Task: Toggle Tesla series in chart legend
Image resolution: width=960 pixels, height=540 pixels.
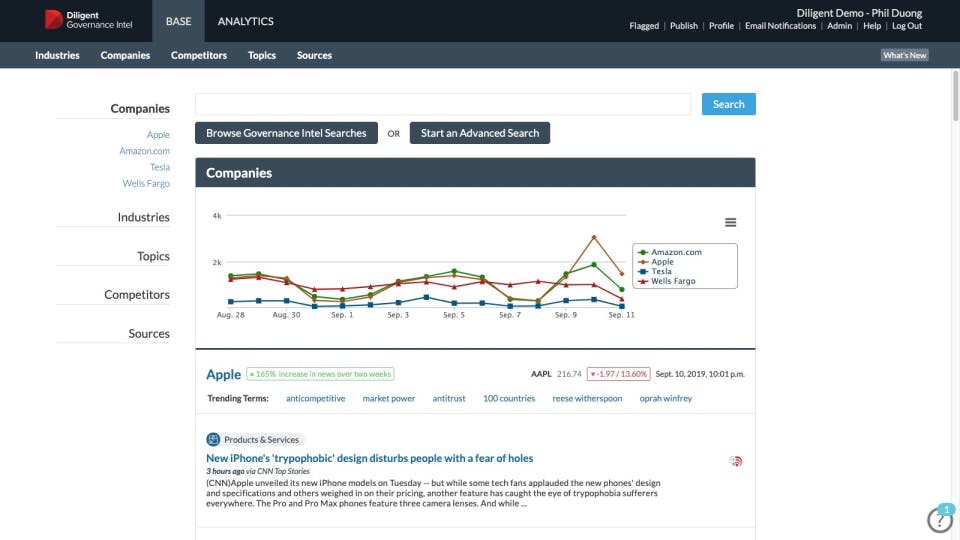Action: tap(661, 272)
